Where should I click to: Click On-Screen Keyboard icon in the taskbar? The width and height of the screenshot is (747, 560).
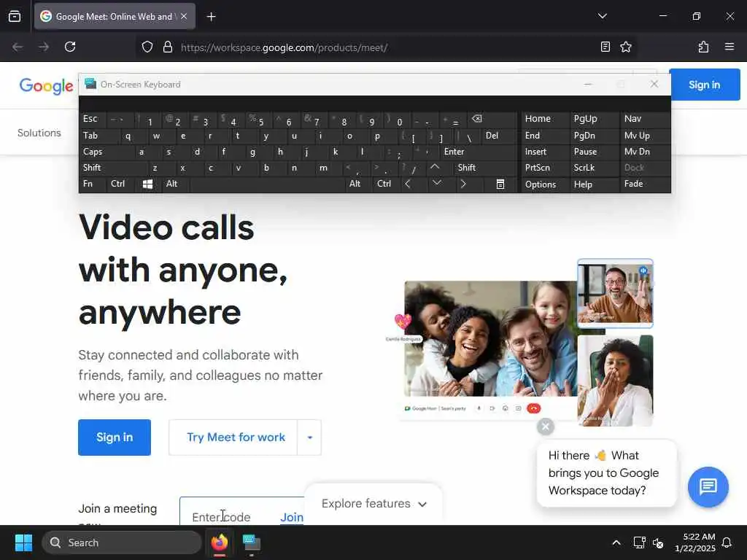click(x=252, y=542)
